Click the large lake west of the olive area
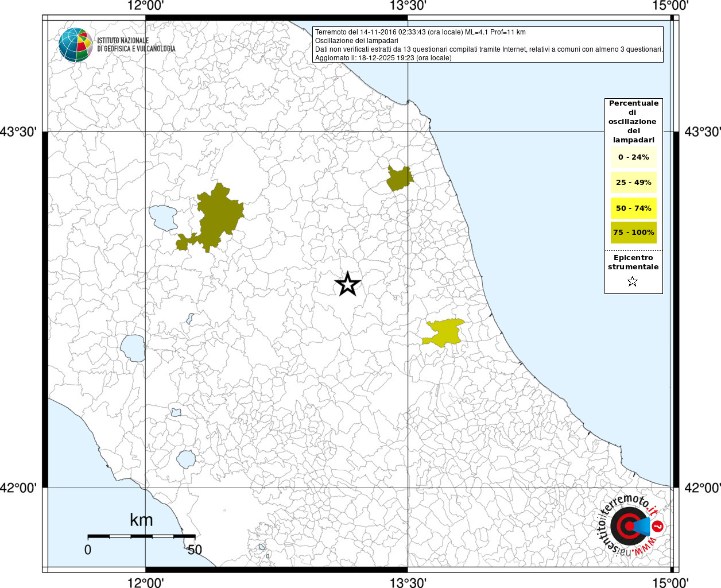Image resolution: width=721 pixels, height=588 pixels. coord(164,218)
